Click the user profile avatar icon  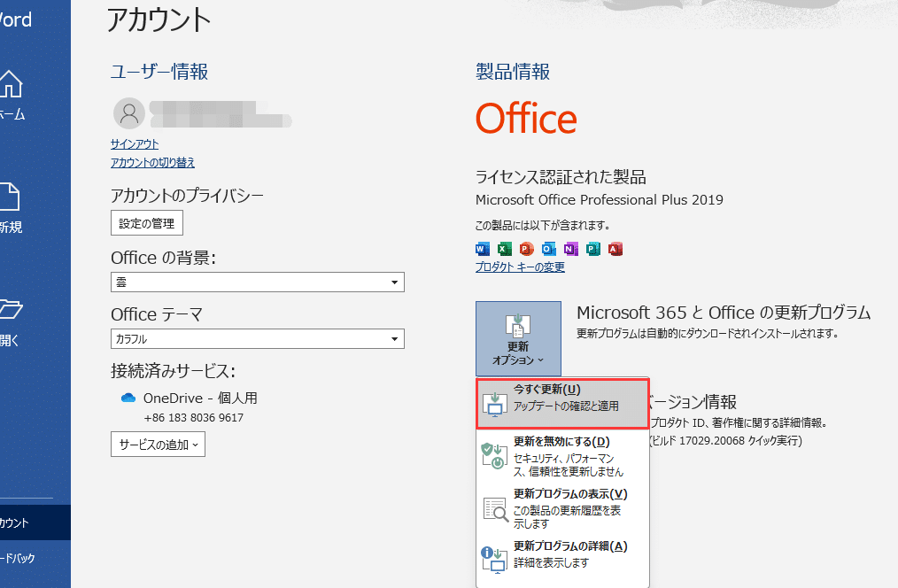point(129,113)
